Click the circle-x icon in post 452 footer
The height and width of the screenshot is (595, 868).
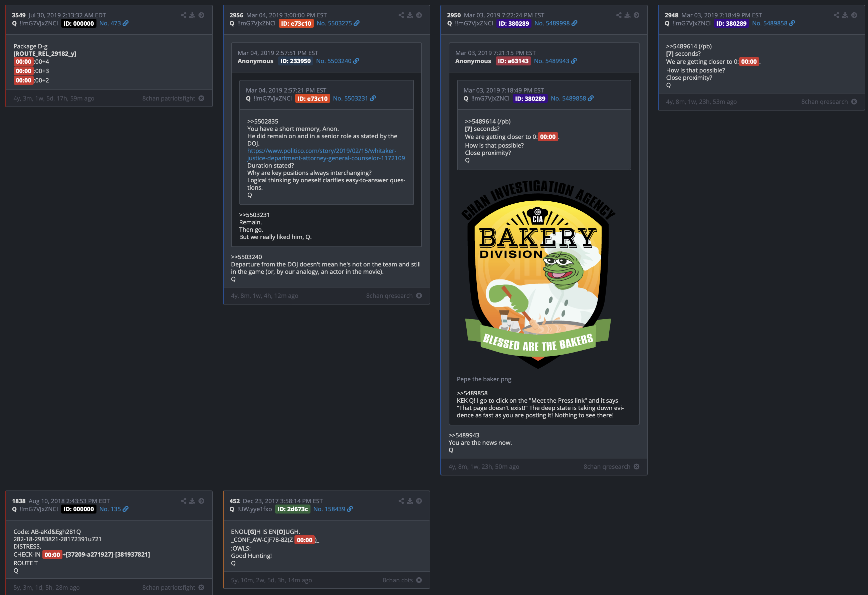(419, 580)
